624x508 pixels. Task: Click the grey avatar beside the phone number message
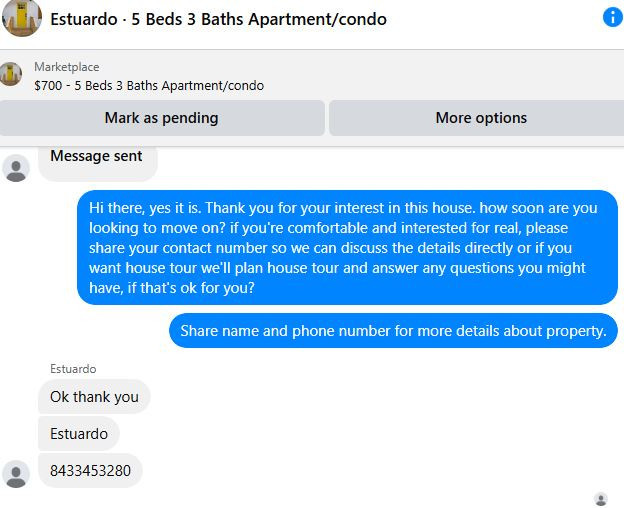pos(16,474)
